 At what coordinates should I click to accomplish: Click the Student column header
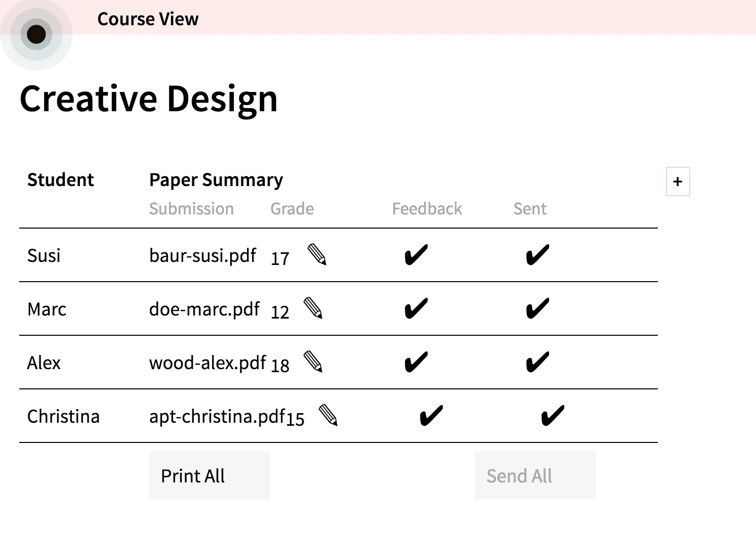coord(61,180)
